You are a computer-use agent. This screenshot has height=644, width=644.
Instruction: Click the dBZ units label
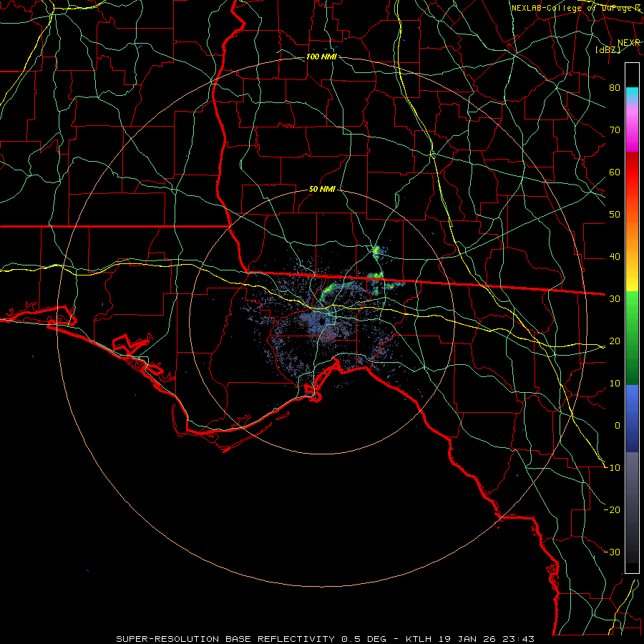click(608, 49)
